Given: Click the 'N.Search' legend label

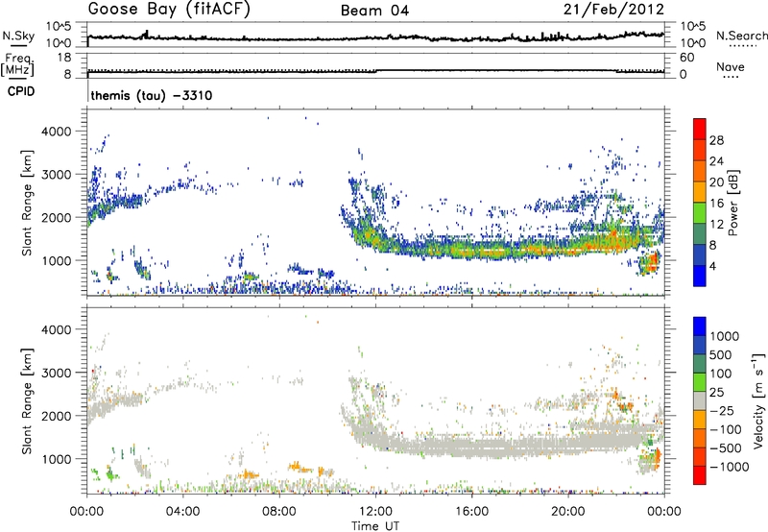Looking at the screenshot, I should tap(741, 36).
